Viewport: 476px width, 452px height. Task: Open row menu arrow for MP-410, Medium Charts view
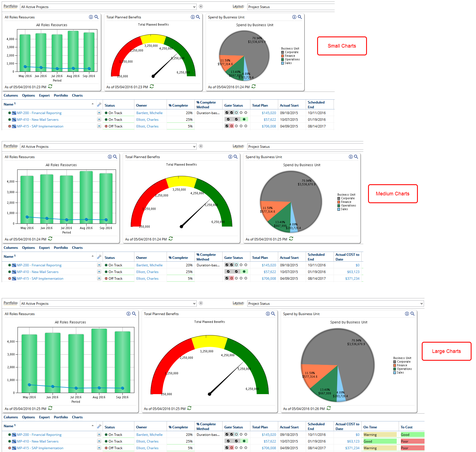pyautogui.click(x=99, y=272)
